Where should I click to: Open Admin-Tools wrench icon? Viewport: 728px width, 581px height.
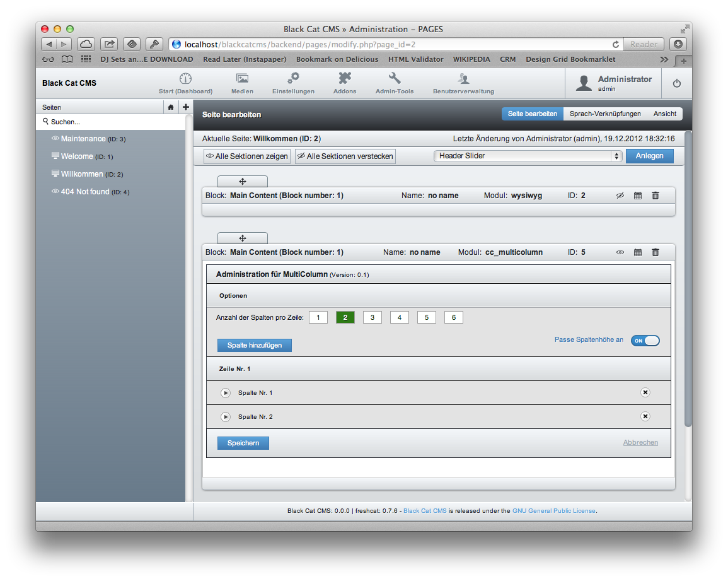[394, 78]
